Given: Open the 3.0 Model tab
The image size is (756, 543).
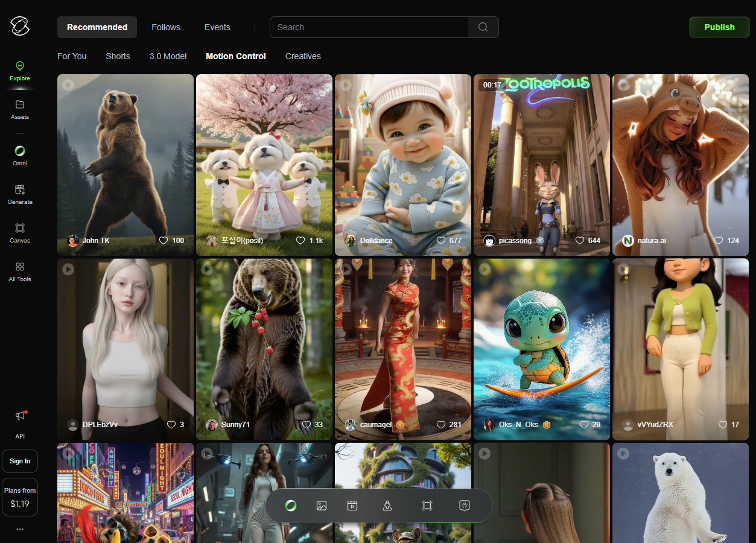Looking at the screenshot, I should click(168, 56).
